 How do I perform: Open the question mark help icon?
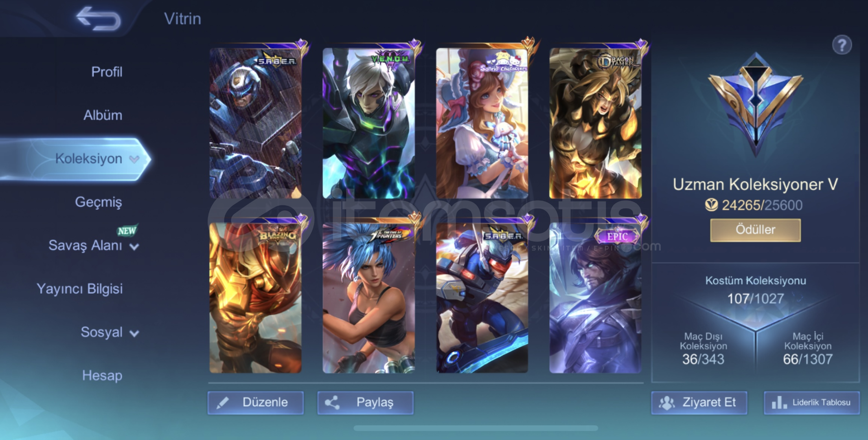[x=842, y=45]
